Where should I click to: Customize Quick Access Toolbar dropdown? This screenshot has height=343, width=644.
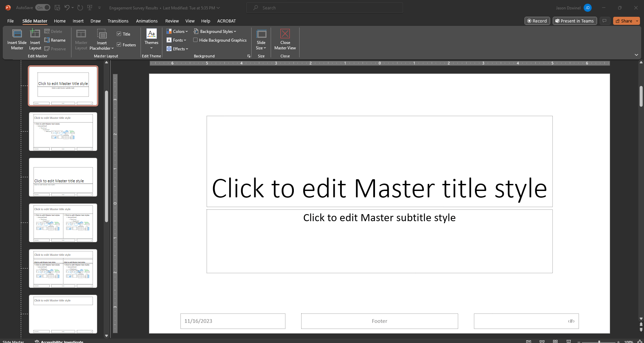(x=99, y=7)
